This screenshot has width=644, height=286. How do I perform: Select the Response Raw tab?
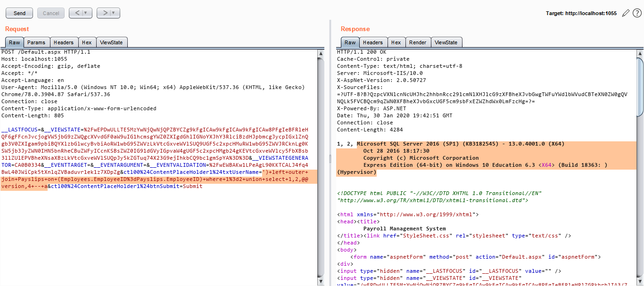[350, 42]
